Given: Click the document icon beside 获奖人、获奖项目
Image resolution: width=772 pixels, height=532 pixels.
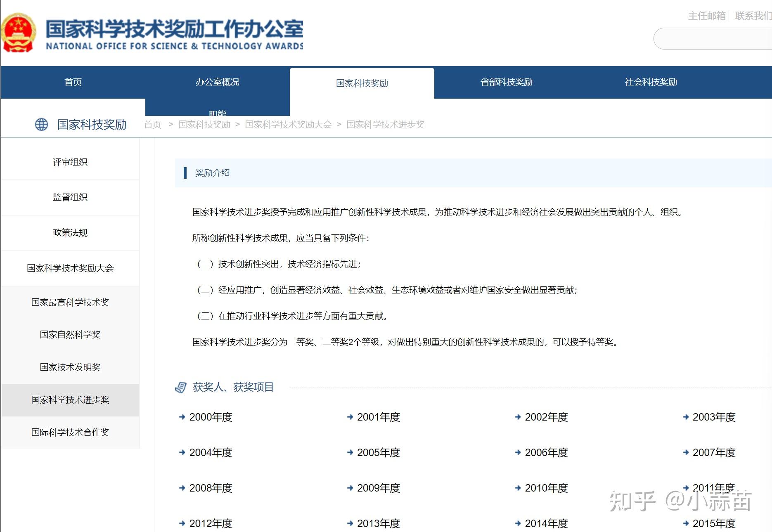Looking at the screenshot, I should coord(180,387).
